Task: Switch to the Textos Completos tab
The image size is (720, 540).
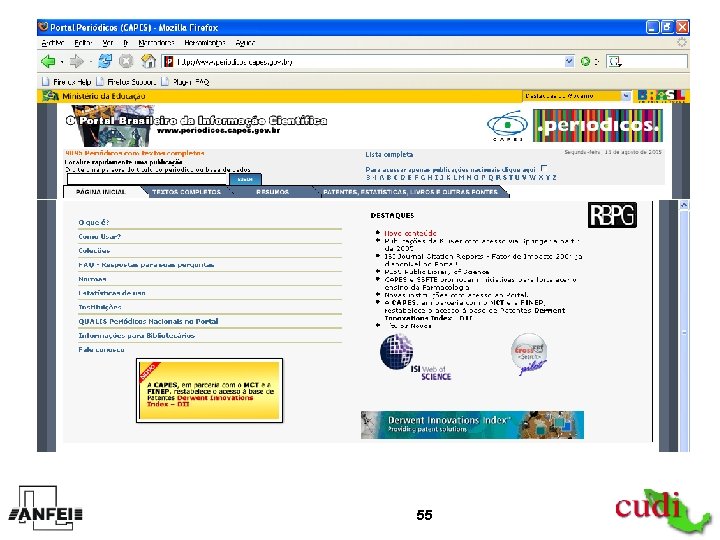Action: [186, 192]
